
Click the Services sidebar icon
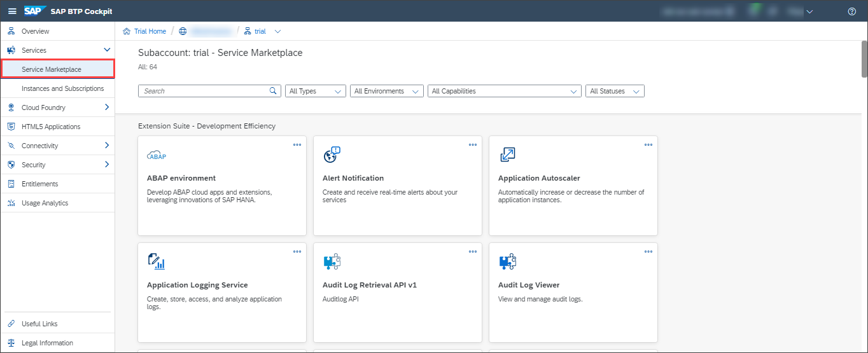[11, 50]
